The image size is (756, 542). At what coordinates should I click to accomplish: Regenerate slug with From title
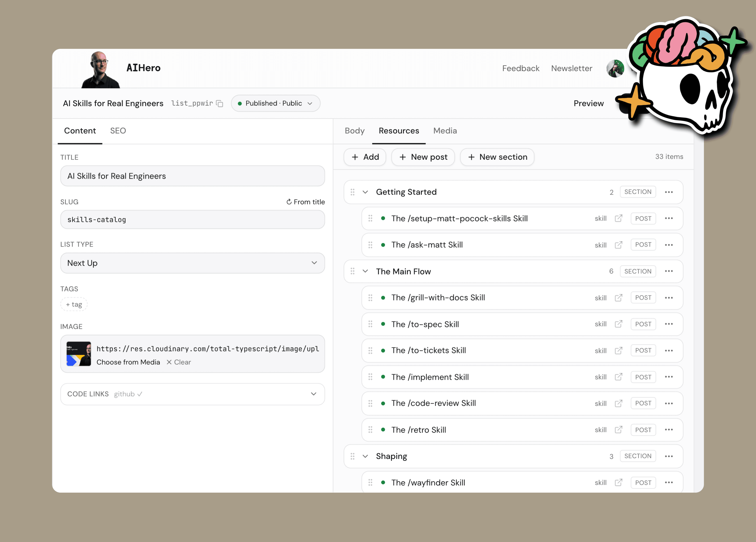point(305,202)
